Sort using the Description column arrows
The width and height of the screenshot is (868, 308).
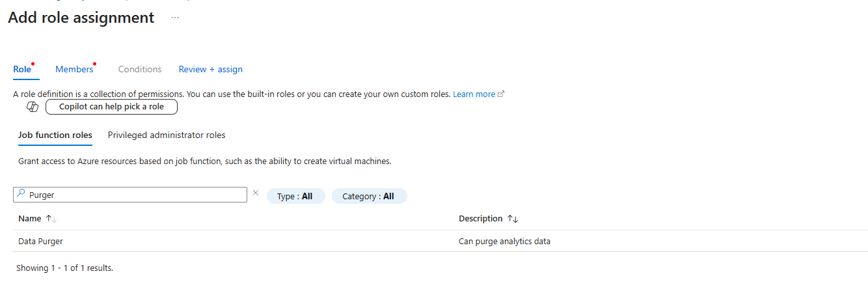[x=513, y=219]
